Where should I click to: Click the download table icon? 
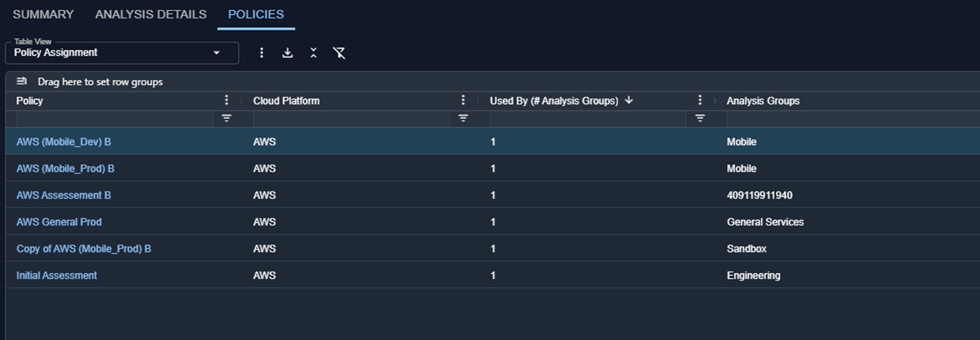click(x=287, y=53)
